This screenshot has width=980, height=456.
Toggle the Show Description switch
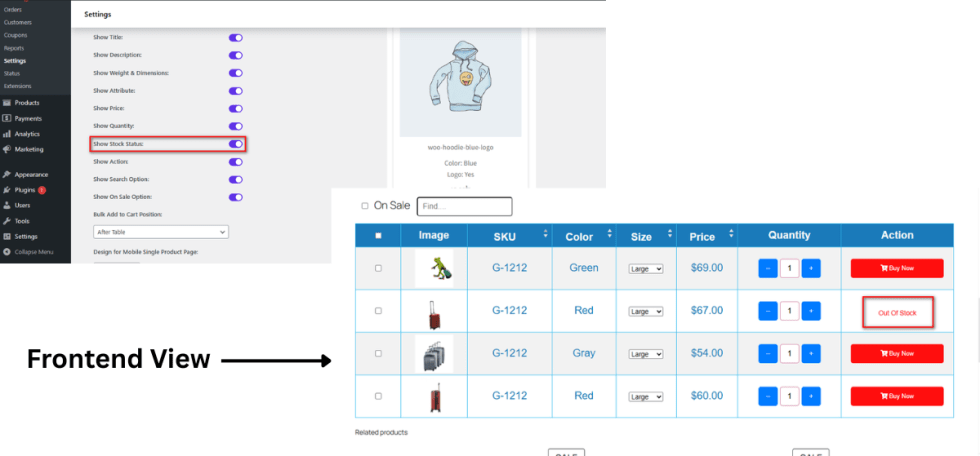coord(236,56)
